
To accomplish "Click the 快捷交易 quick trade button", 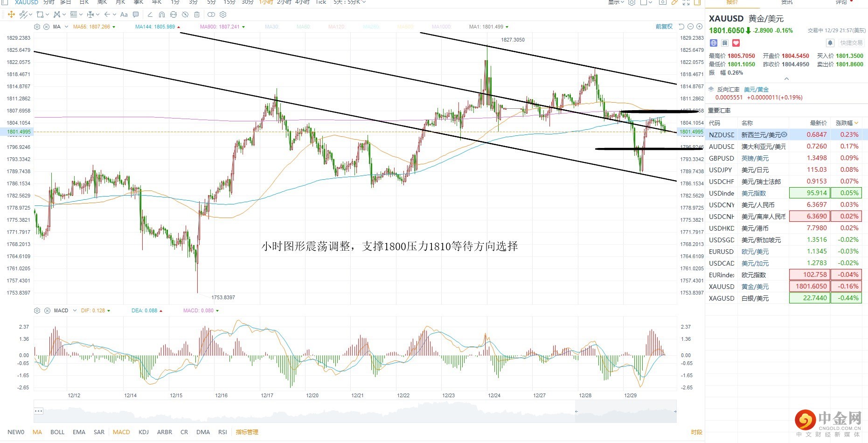I will point(851,43).
